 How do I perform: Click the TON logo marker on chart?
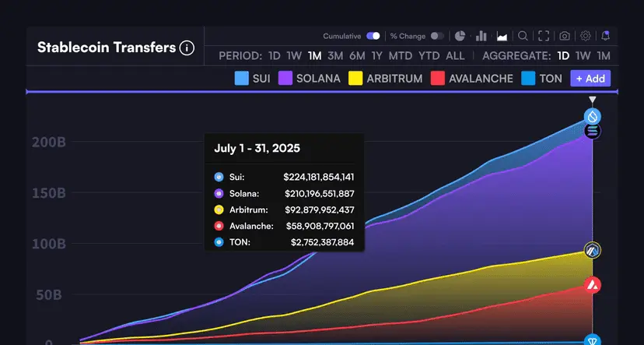[x=592, y=341]
